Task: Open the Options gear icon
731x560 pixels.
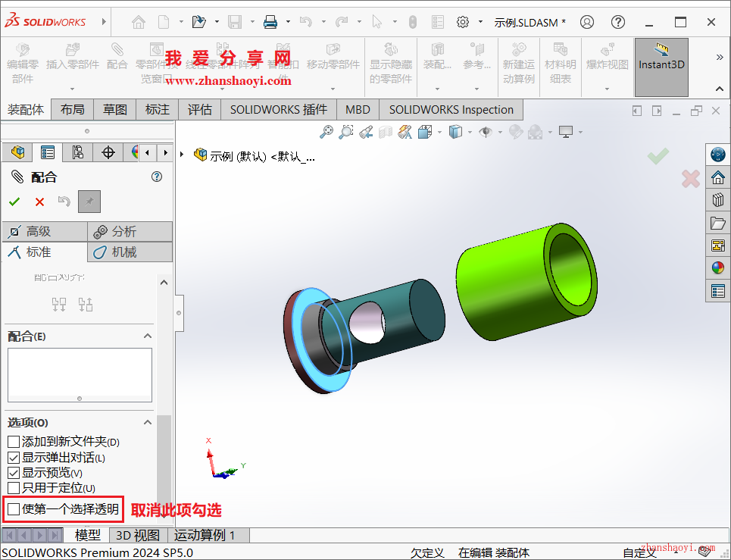Action: pyautogui.click(x=463, y=22)
